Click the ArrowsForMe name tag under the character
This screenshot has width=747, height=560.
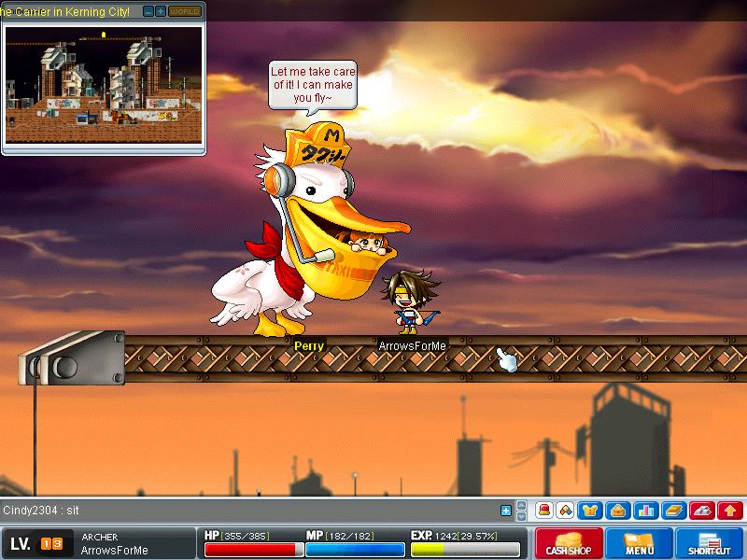tap(412, 346)
